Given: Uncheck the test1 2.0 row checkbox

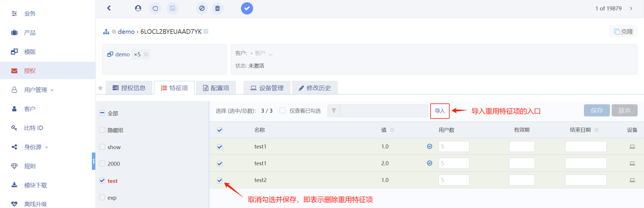Looking at the screenshot, I should [x=220, y=164].
